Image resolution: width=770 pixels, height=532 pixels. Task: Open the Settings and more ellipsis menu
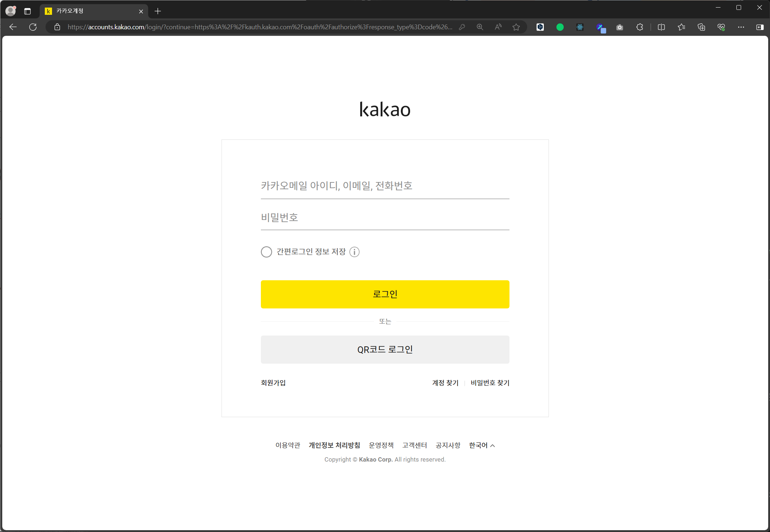click(741, 27)
